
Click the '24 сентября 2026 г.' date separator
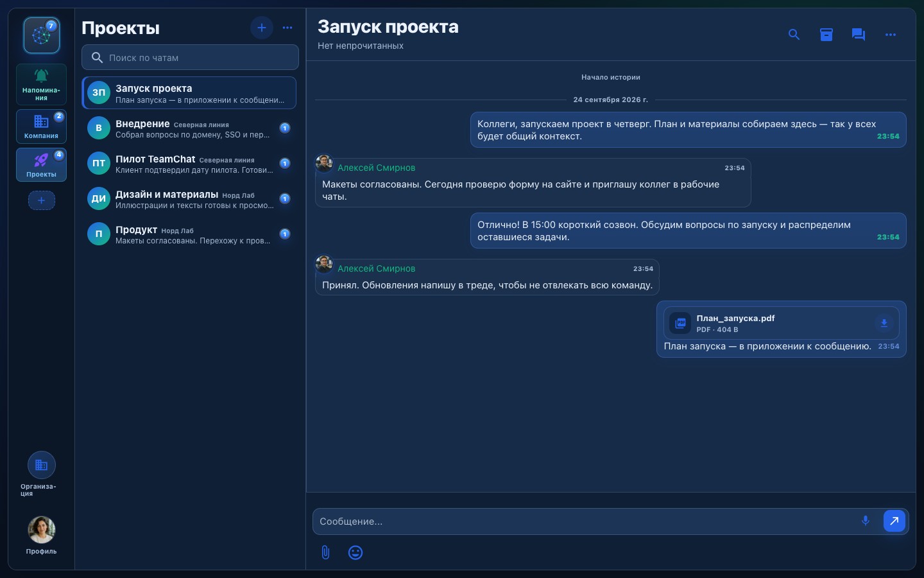tap(611, 100)
